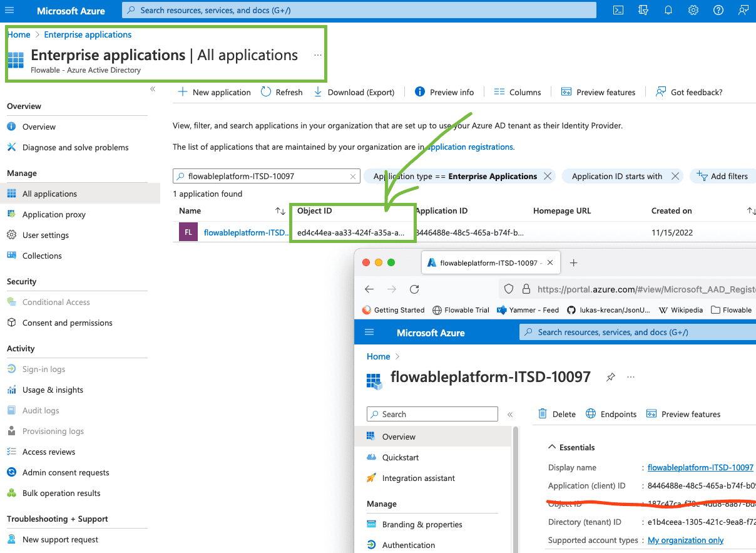Open the application registrations link

click(469, 147)
